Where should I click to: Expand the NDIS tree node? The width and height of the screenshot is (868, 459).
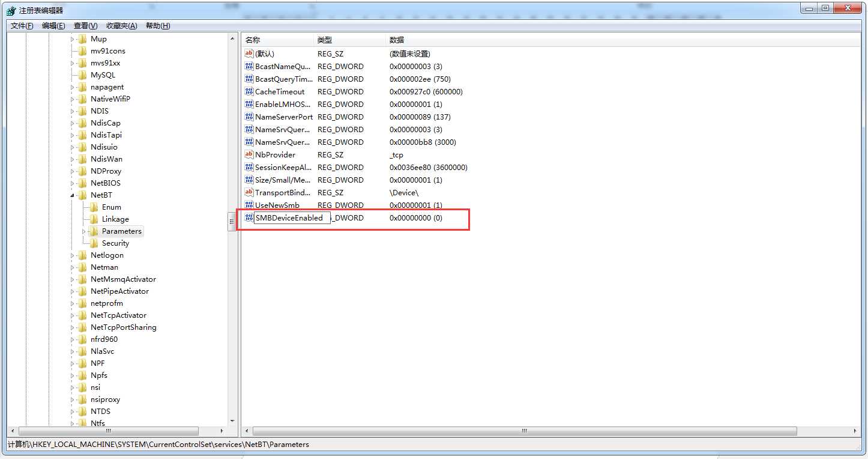(x=73, y=111)
